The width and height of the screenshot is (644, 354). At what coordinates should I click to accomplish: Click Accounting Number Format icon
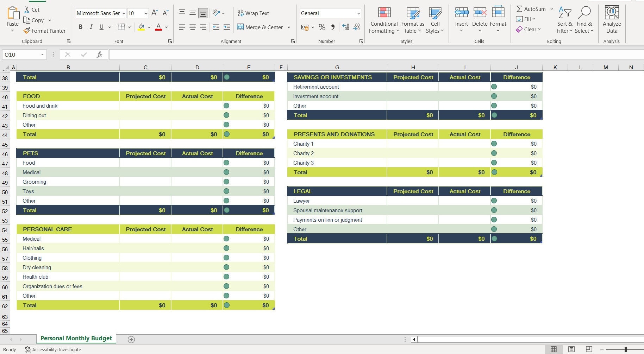pos(305,27)
